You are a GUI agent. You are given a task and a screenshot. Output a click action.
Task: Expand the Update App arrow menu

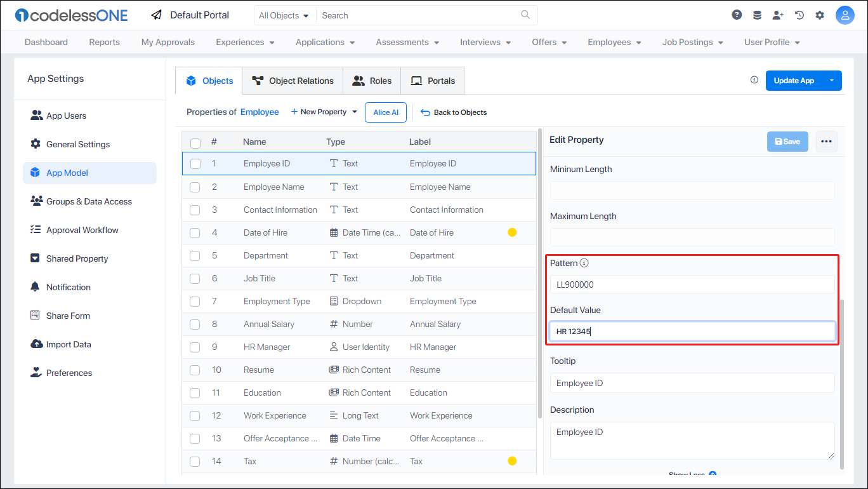831,81
